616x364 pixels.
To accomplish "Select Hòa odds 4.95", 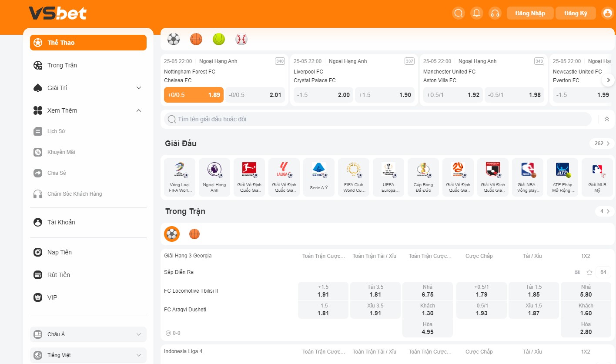I will [x=428, y=328].
